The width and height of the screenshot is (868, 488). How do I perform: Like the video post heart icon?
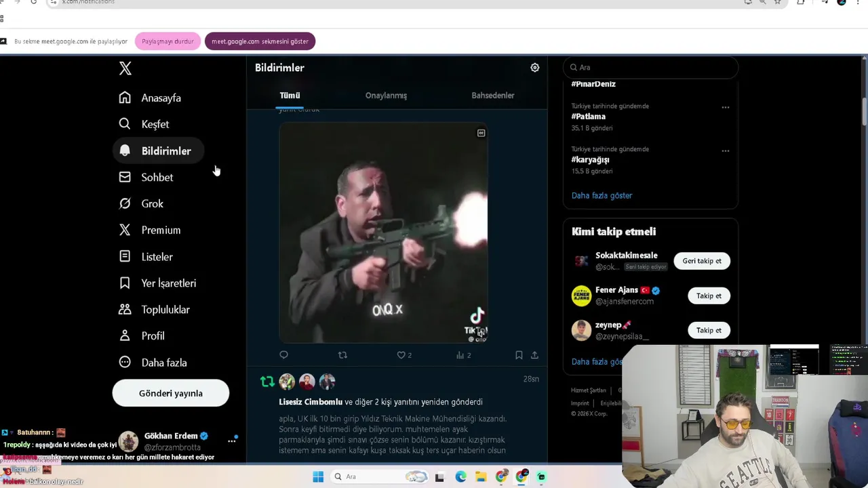(401, 354)
